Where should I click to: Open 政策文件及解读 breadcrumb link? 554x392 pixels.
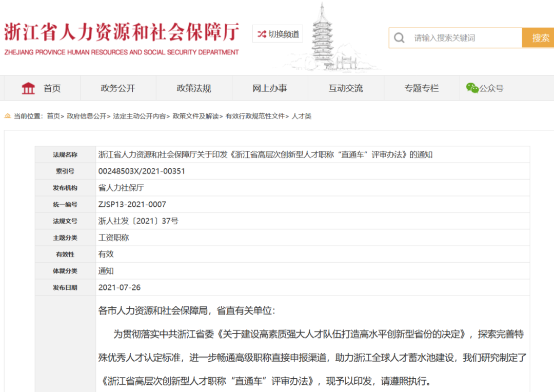coord(195,116)
